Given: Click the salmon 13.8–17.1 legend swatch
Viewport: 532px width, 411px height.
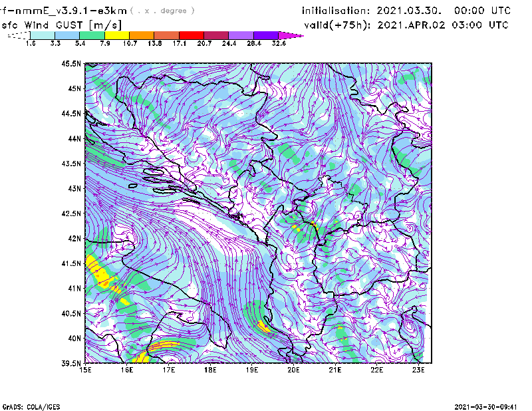Looking at the screenshot, I should 167,35.
